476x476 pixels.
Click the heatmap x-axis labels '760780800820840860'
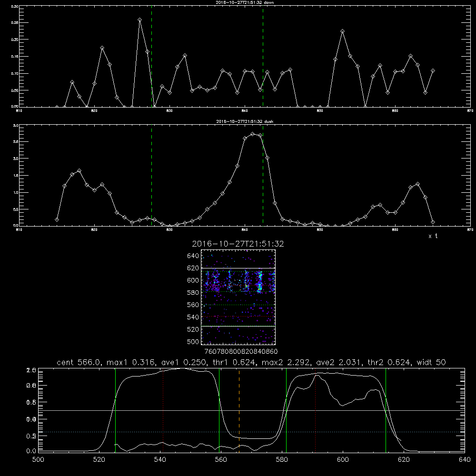241,351
